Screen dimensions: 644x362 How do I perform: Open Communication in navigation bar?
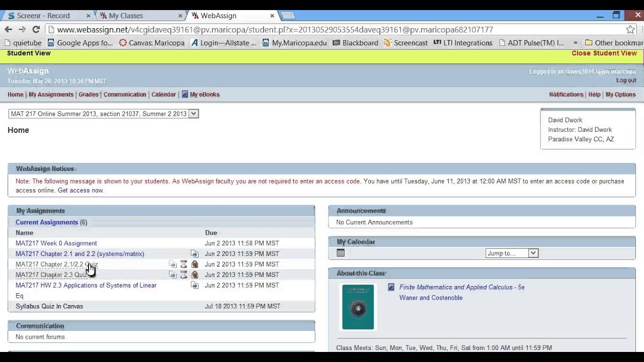[125, 95]
